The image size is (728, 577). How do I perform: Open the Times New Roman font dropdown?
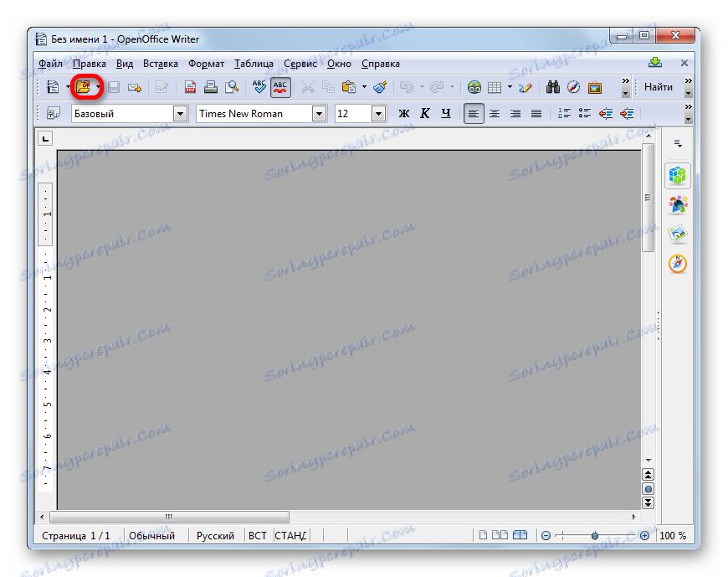319,113
